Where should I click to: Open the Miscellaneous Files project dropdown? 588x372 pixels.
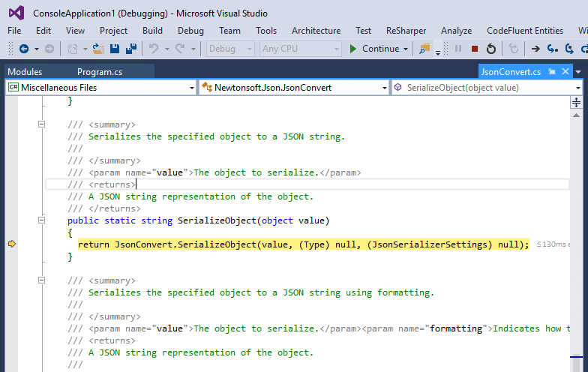[x=190, y=88]
